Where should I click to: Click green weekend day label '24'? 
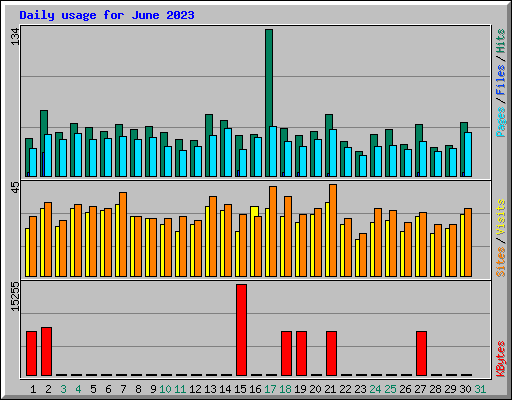pos(375,389)
